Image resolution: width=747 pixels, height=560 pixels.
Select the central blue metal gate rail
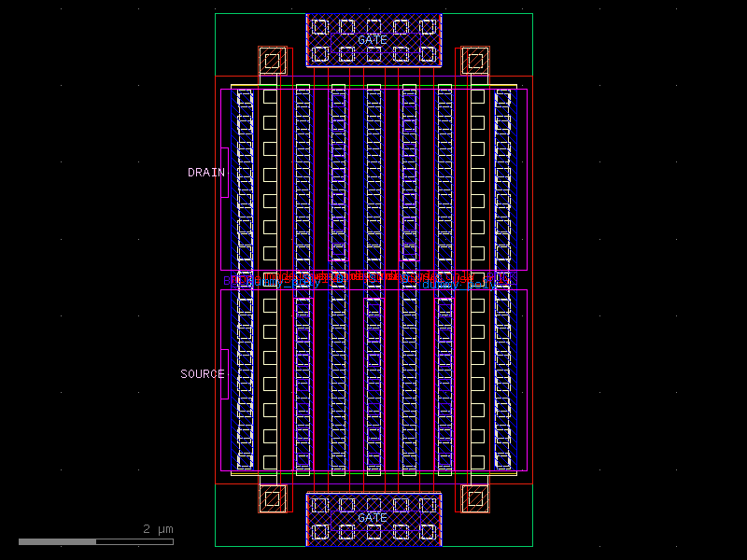coord(373,278)
